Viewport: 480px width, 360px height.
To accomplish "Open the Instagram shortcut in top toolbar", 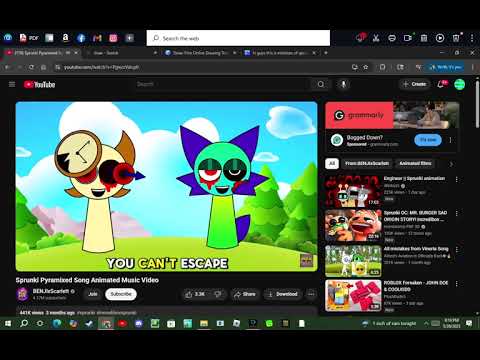I will [x=113, y=38].
